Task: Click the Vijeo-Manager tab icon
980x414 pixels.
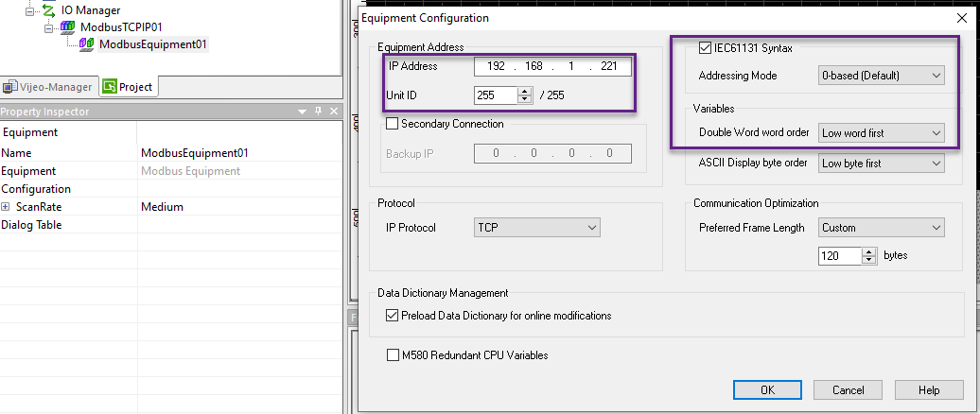Action: [x=10, y=87]
